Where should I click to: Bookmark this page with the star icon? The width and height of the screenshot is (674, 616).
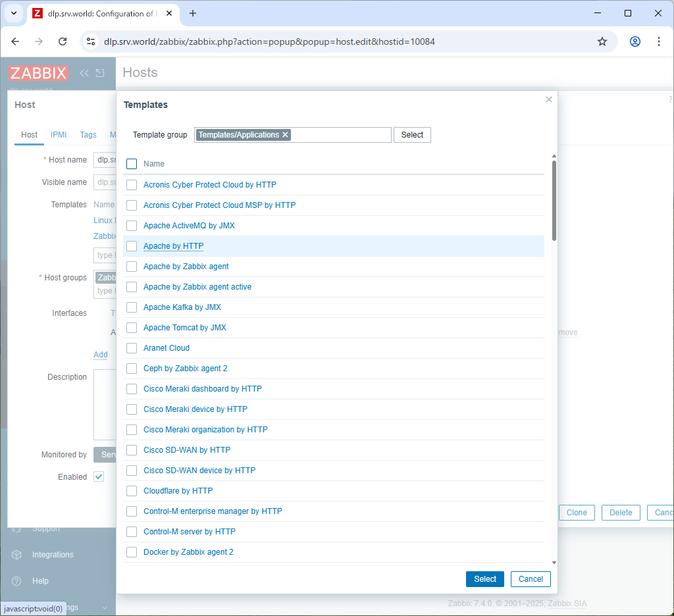click(602, 41)
